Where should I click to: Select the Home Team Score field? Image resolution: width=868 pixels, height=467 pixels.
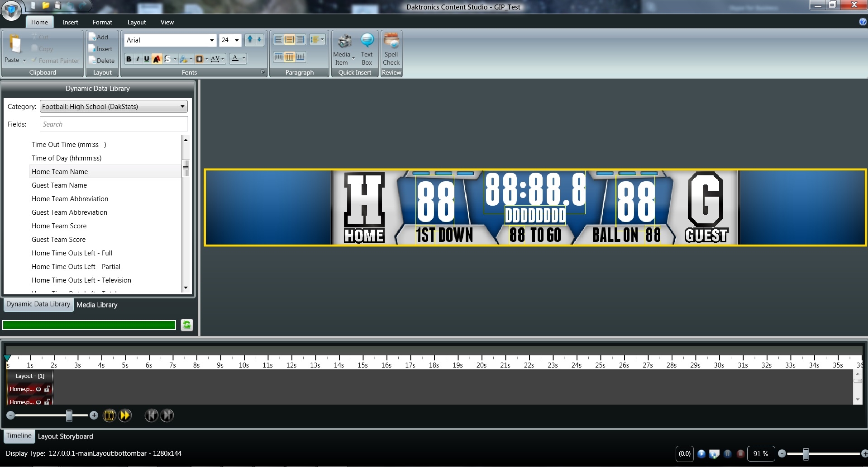59,226
